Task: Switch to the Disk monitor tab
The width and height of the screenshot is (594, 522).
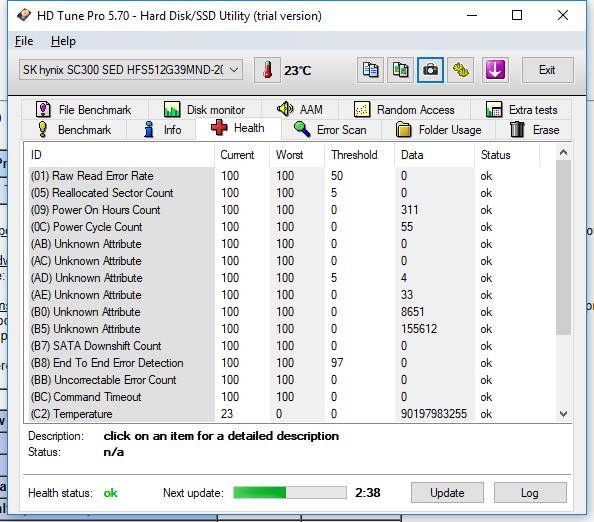Action: pos(205,109)
